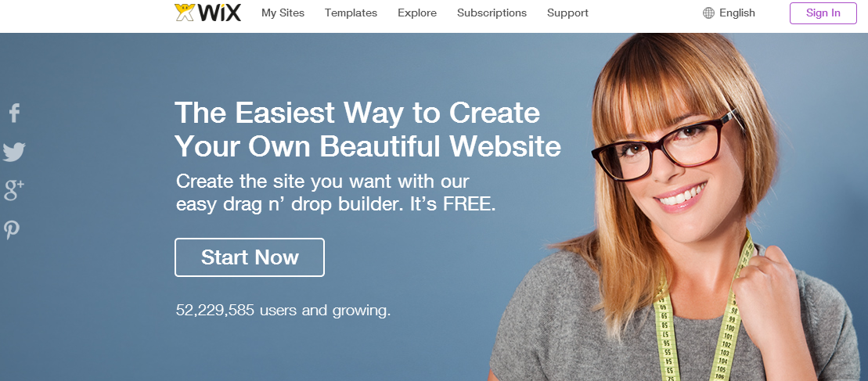
Task: Go to the Templates menu item
Action: (x=351, y=13)
